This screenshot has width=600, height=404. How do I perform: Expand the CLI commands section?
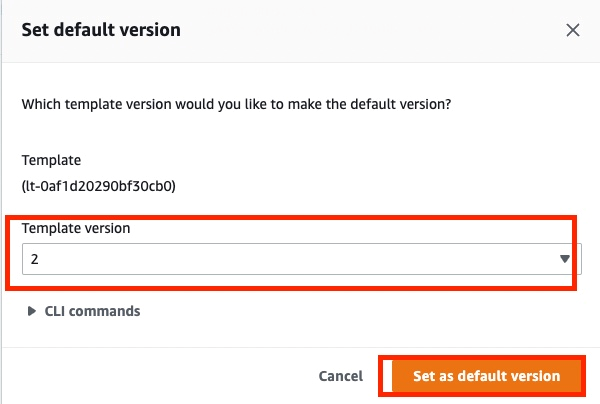point(92,311)
